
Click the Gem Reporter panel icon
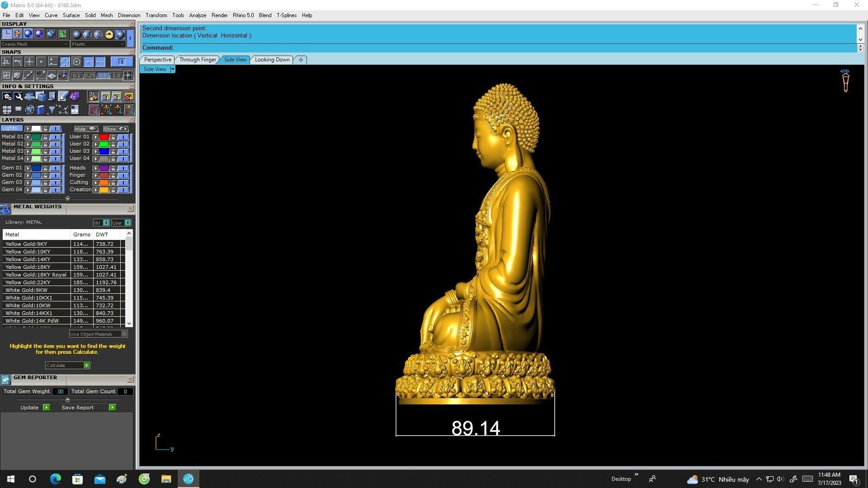click(x=5, y=380)
